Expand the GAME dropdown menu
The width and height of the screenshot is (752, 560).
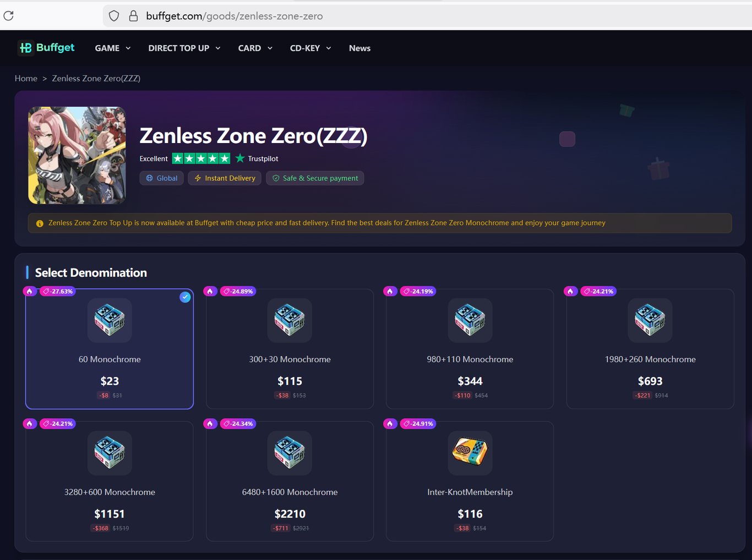tap(113, 48)
